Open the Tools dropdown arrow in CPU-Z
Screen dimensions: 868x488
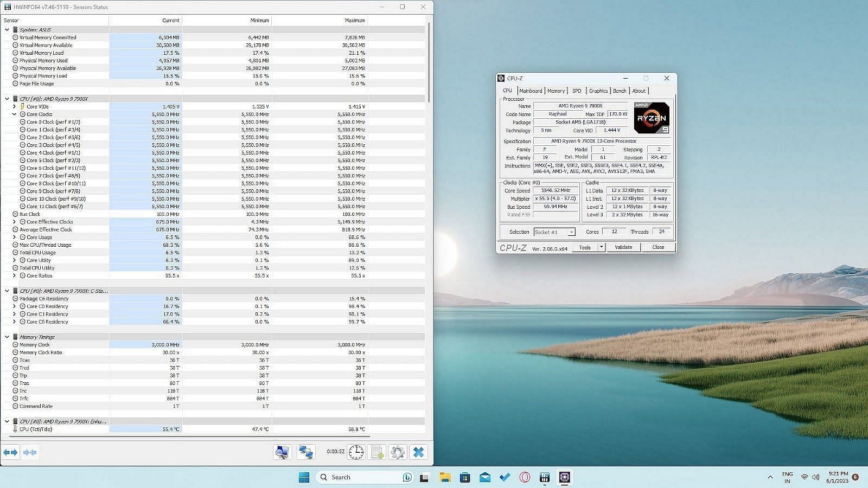pyautogui.click(x=601, y=247)
